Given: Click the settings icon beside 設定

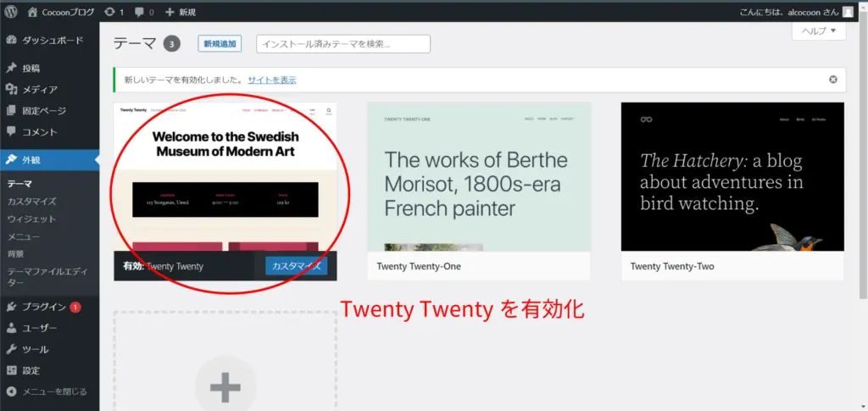Looking at the screenshot, I should pos(11,370).
